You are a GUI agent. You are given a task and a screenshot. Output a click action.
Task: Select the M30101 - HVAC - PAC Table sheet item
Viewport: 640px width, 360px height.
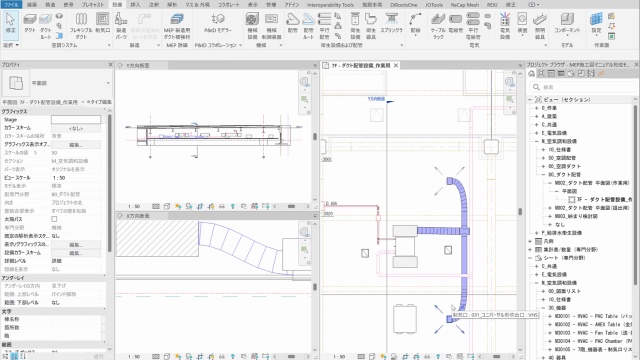point(593,316)
